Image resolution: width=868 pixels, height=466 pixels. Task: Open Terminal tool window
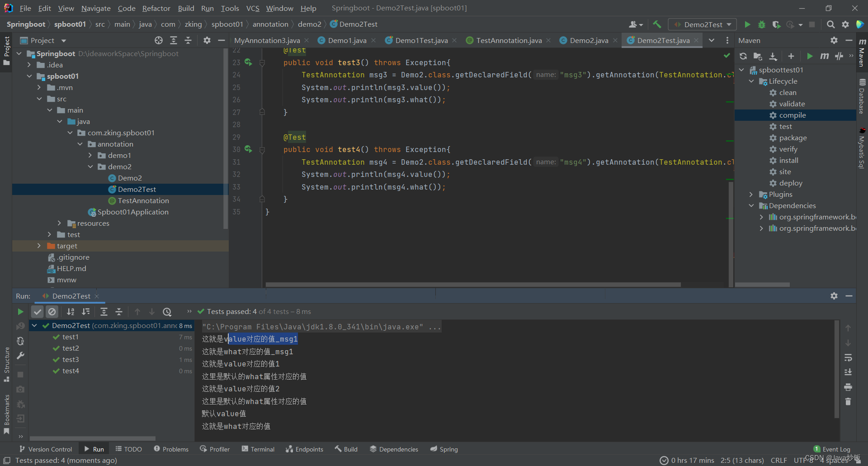click(x=258, y=449)
